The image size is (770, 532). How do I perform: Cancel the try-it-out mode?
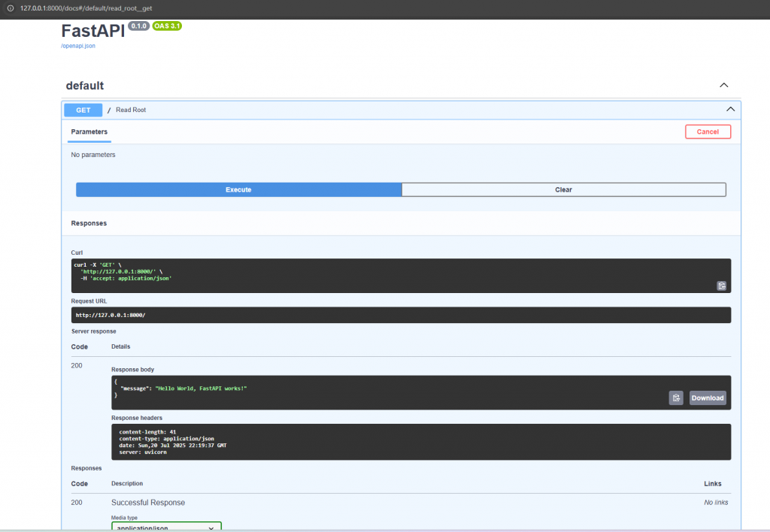point(708,131)
